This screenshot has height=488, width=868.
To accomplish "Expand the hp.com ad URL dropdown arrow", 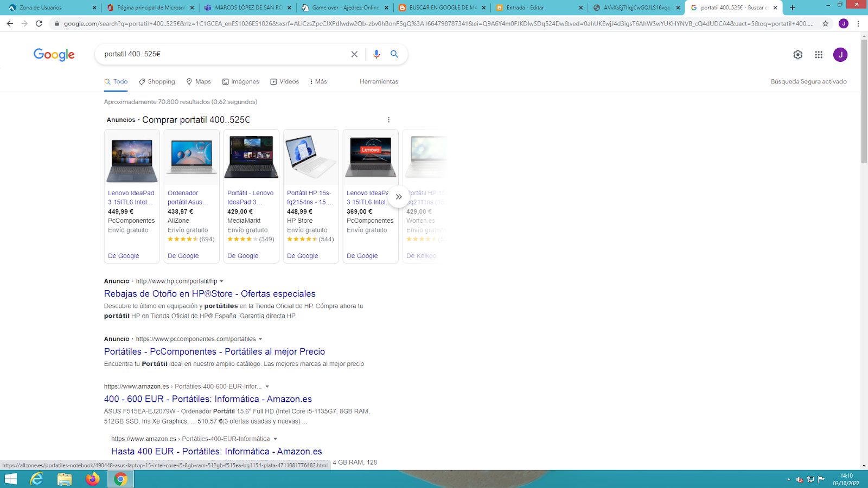I will pyautogui.click(x=221, y=281).
